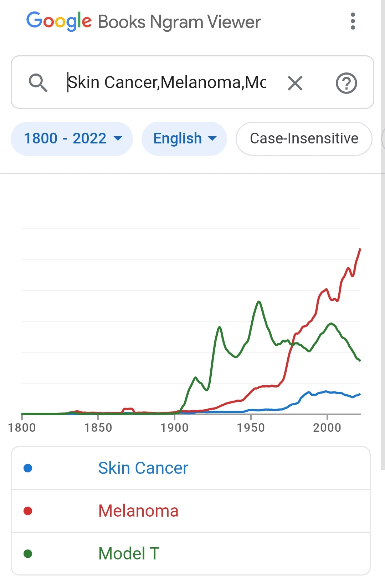Click the Google logo
The width and height of the screenshot is (385, 588).
coord(59,21)
